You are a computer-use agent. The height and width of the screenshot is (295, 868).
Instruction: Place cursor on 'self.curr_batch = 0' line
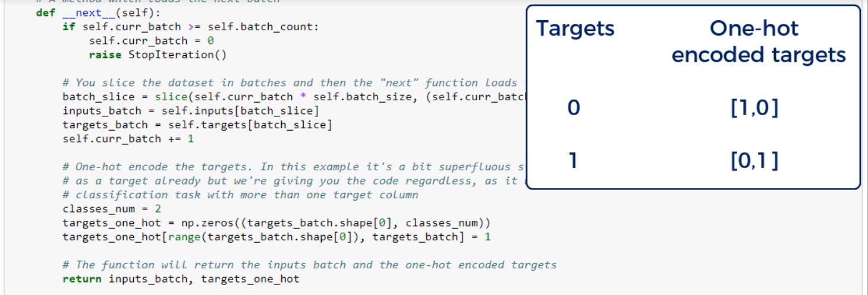(151, 41)
